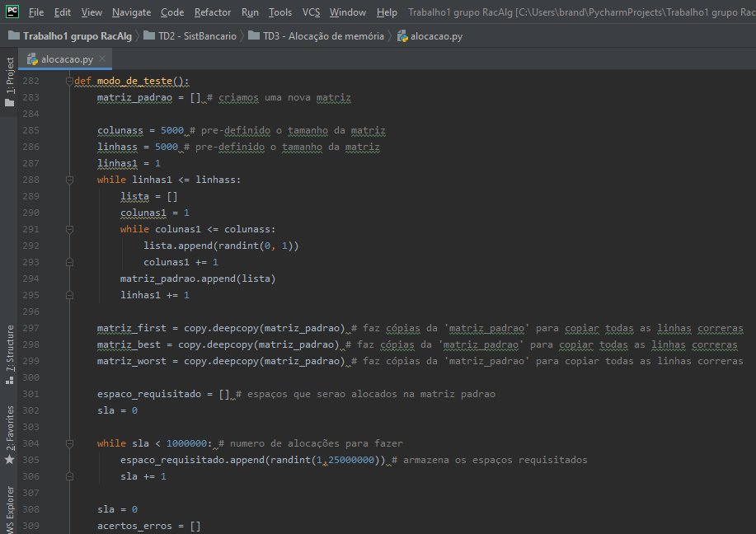Click the PyCharm application logo icon
Viewport: 756px width, 534px height.
(12, 12)
